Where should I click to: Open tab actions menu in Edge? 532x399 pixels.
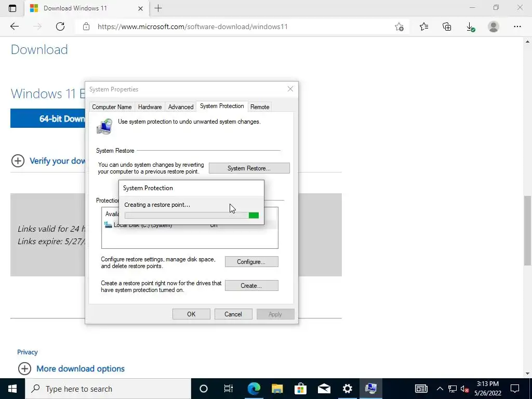click(12, 8)
